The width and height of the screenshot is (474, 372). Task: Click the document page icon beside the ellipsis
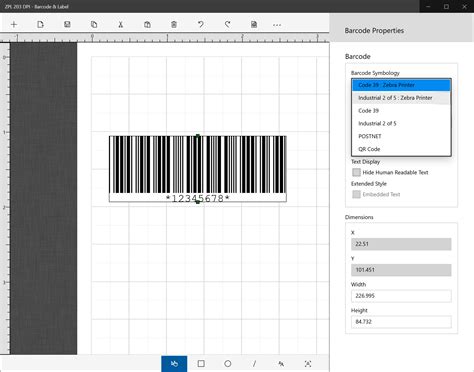tap(254, 24)
